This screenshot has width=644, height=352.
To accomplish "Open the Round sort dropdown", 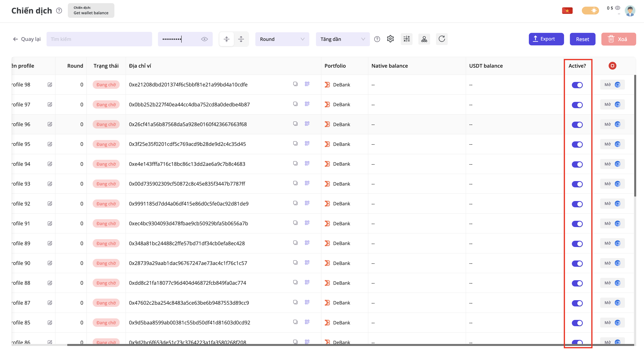I will [282, 39].
